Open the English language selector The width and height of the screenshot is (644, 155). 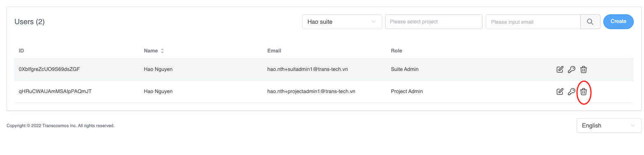(x=609, y=125)
